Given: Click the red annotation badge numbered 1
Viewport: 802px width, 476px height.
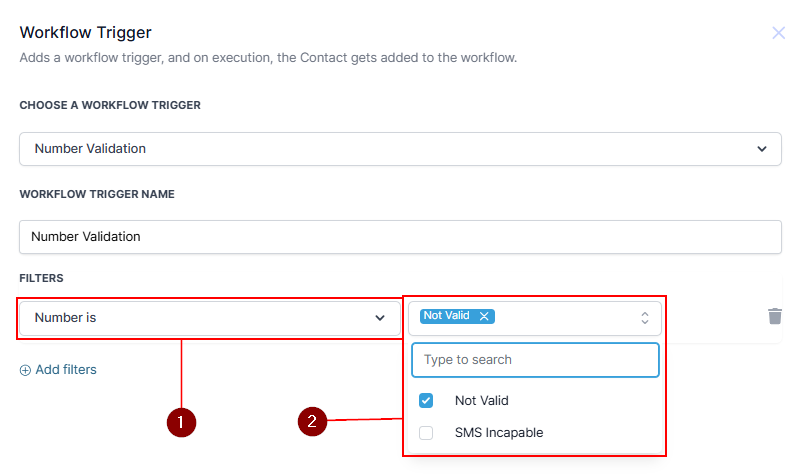Looking at the screenshot, I should coord(181,422).
